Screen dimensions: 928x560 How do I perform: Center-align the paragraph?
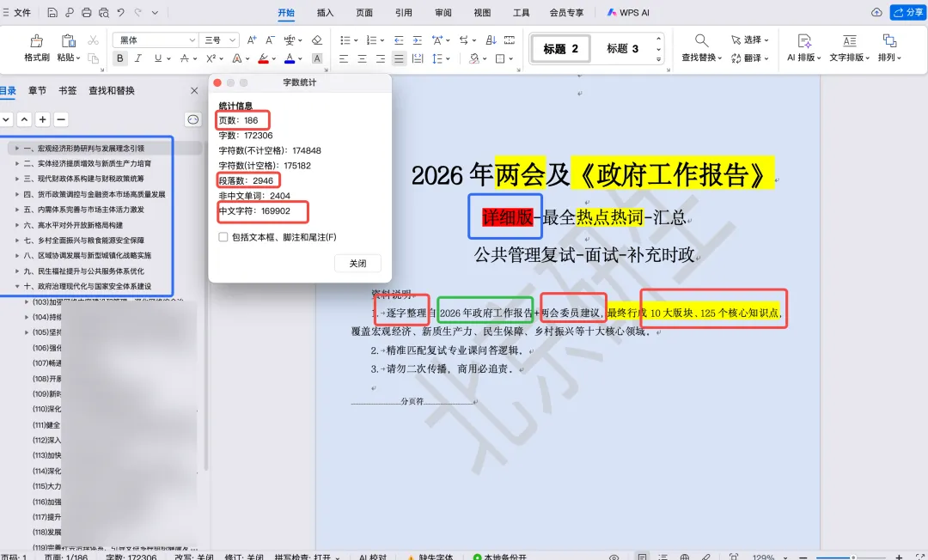pos(363,58)
